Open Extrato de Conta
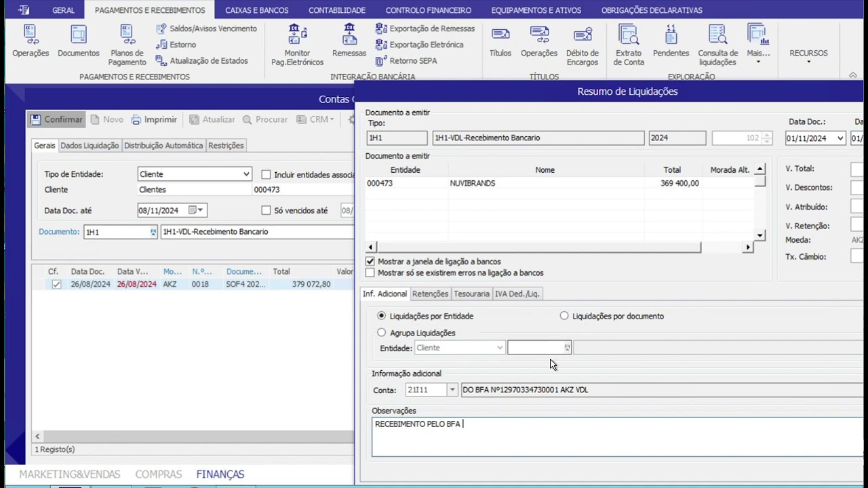This screenshot has height=488, width=868. pyautogui.click(x=629, y=45)
